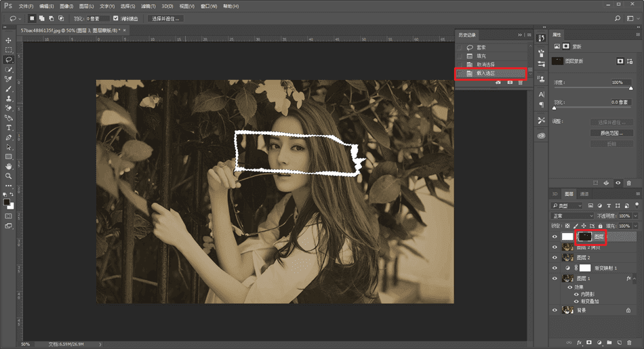Switch to the 通道 tab
The width and height of the screenshot is (644, 349).
point(585,194)
